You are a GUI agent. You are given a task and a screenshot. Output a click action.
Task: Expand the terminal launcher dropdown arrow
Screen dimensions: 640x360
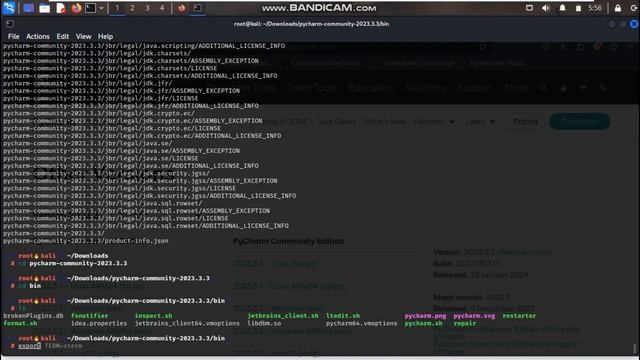click(x=101, y=8)
